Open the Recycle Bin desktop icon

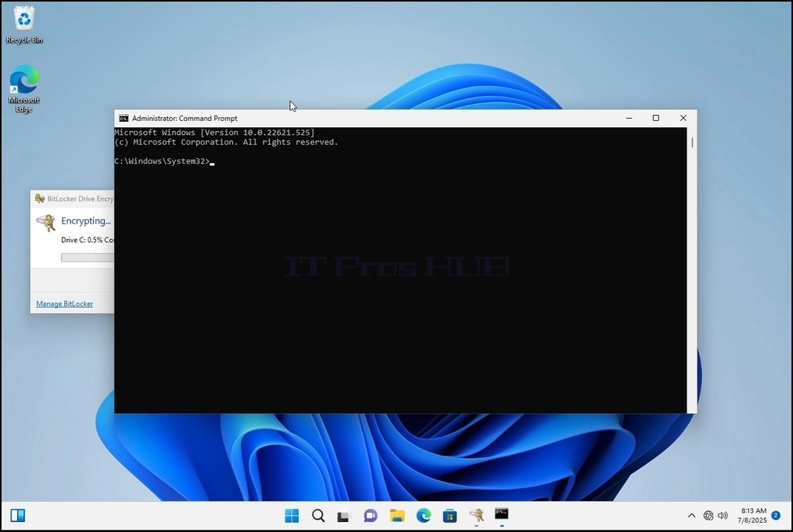click(24, 24)
